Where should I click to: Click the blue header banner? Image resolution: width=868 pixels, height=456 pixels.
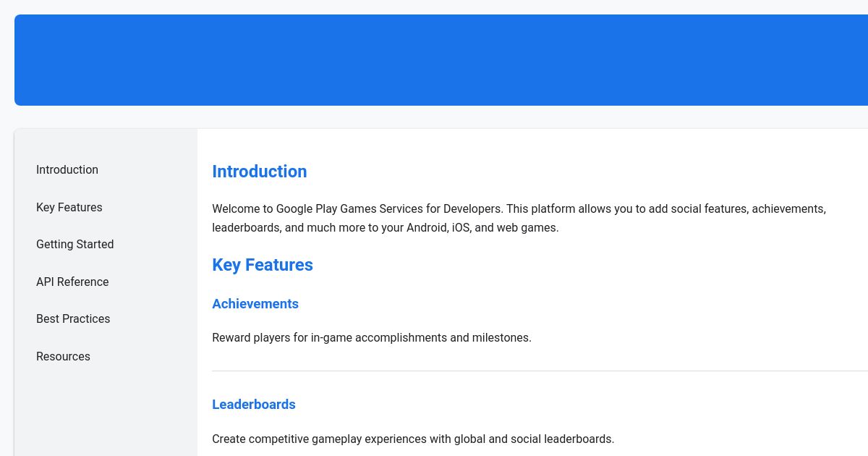[441, 60]
